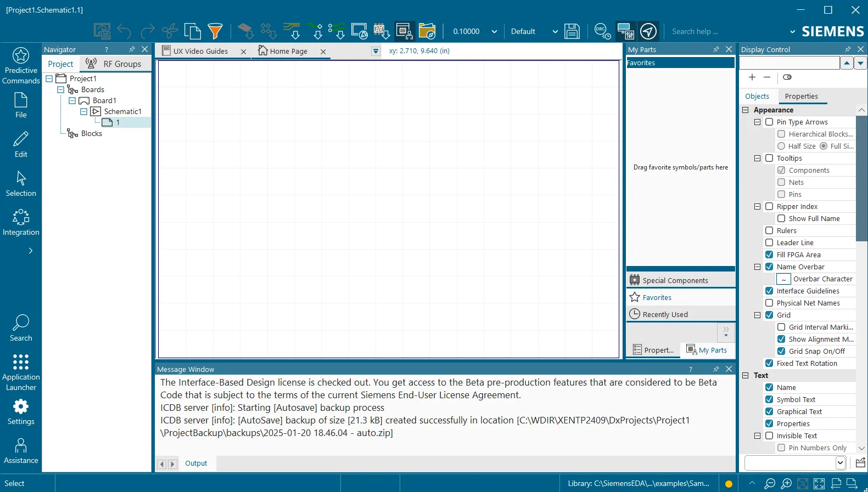Click the Undo arrow in toolbar

coord(124,31)
